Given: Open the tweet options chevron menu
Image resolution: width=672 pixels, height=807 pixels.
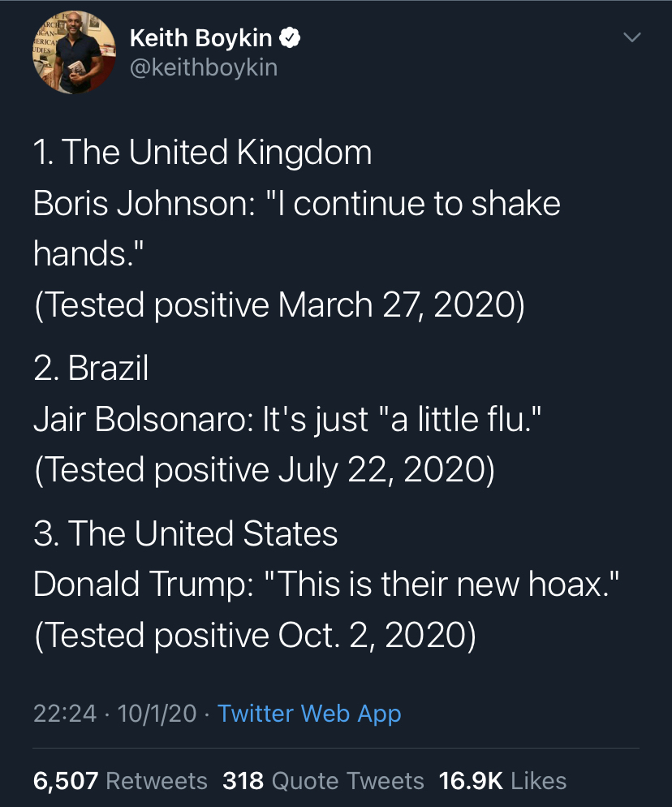Looking at the screenshot, I should [x=631, y=38].
